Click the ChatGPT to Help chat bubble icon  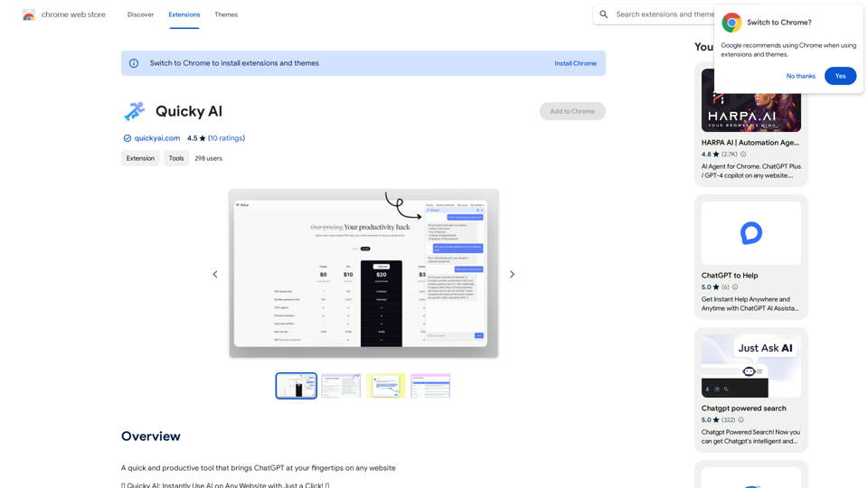[751, 233]
